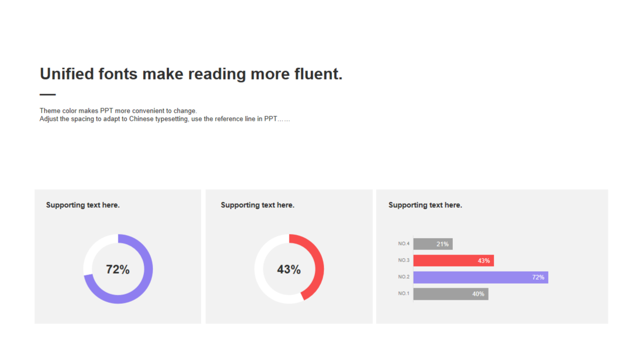Click the red NO.3 bar showing 43%

(453, 260)
